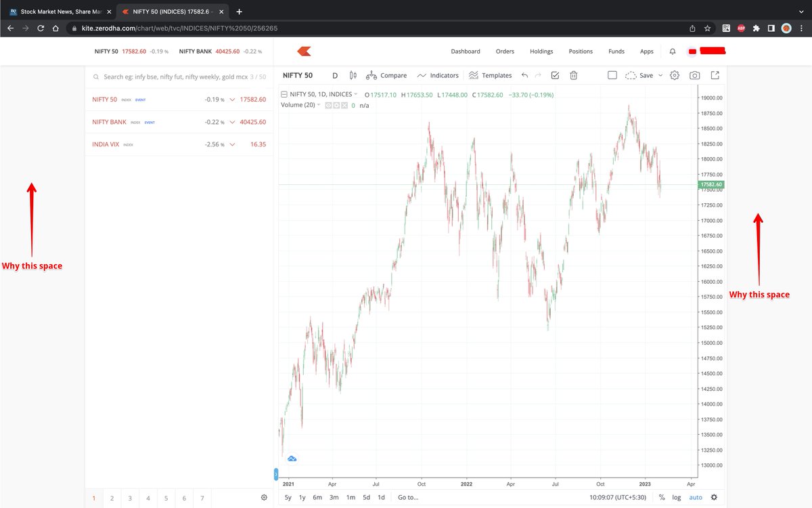Bookmark page with the star icon

tap(707, 28)
